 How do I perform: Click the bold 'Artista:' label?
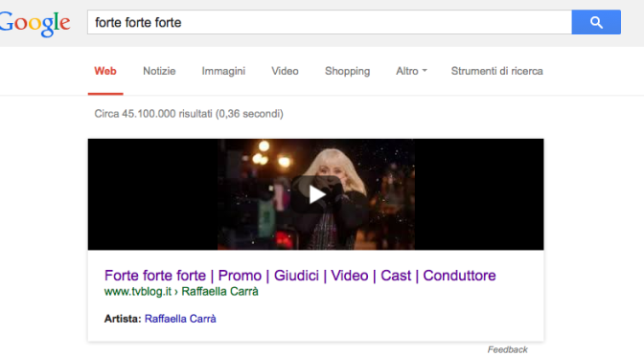123,319
